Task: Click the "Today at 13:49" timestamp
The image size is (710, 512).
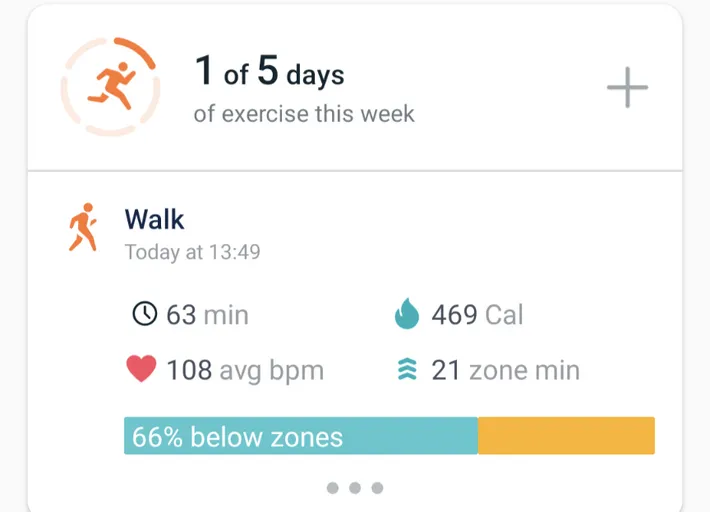Action: pyautogui.click(x=192, y=252)
